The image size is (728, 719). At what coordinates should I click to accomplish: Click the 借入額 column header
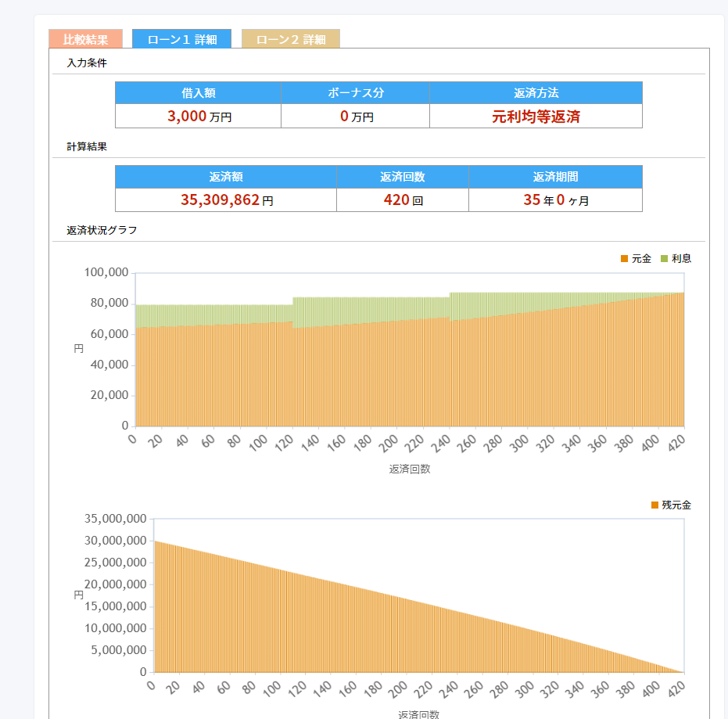point(198,93)
